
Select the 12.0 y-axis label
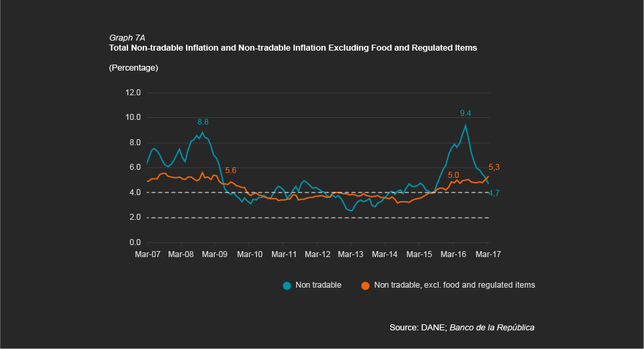point(133,93)
